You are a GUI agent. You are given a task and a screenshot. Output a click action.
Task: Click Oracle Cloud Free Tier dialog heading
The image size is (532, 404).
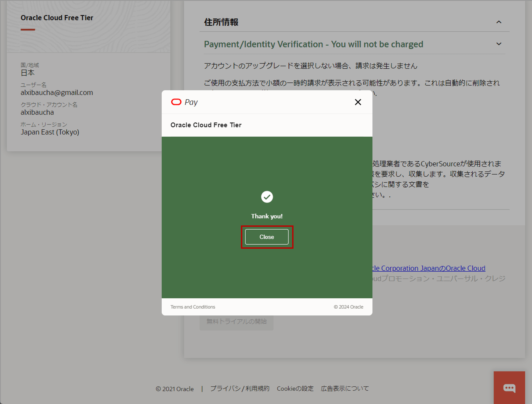point(206,125)
